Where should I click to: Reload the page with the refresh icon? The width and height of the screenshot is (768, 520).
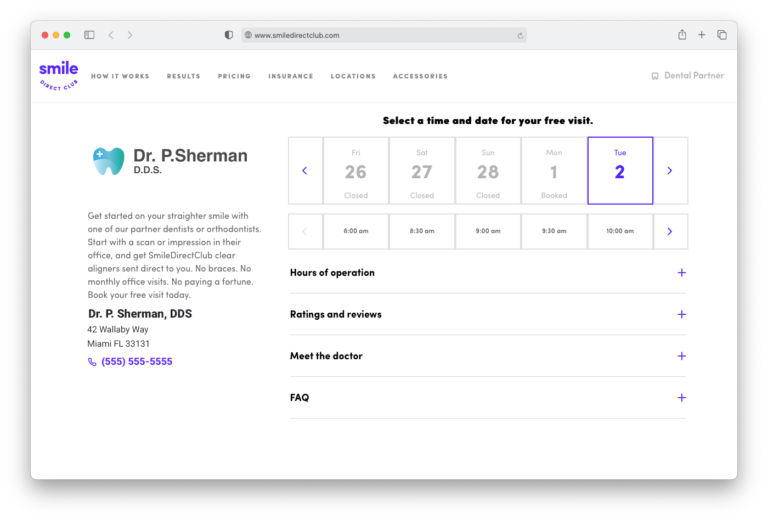coord(520,35)
